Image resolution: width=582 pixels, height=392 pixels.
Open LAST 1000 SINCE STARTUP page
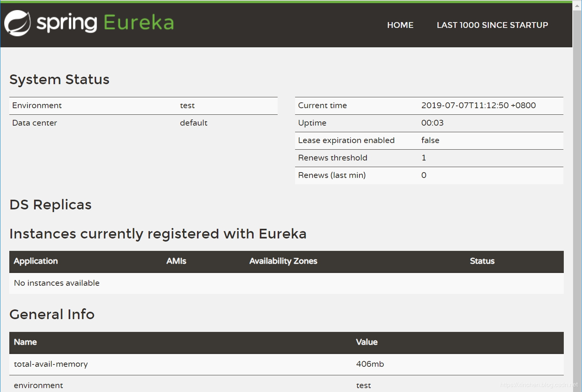point(492,25)
